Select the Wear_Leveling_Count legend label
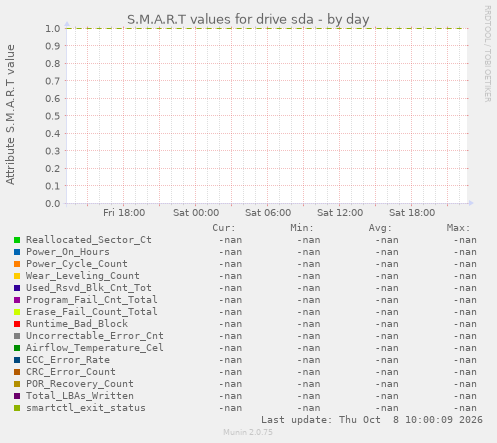This screenshot has height=443, width=497. [x=83, y=276]
